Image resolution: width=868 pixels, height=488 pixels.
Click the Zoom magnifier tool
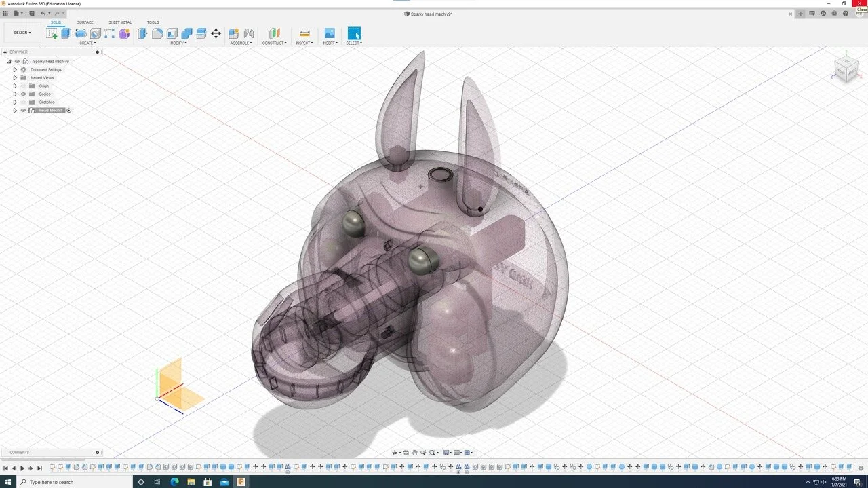tap(423, 453)
